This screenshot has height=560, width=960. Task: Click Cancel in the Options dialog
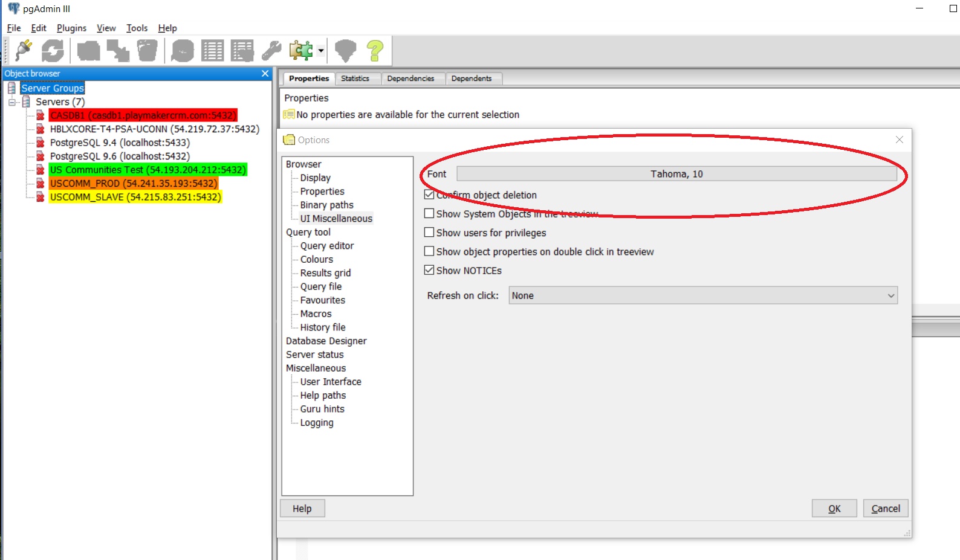pyautogui.click(x=885, y=509)
